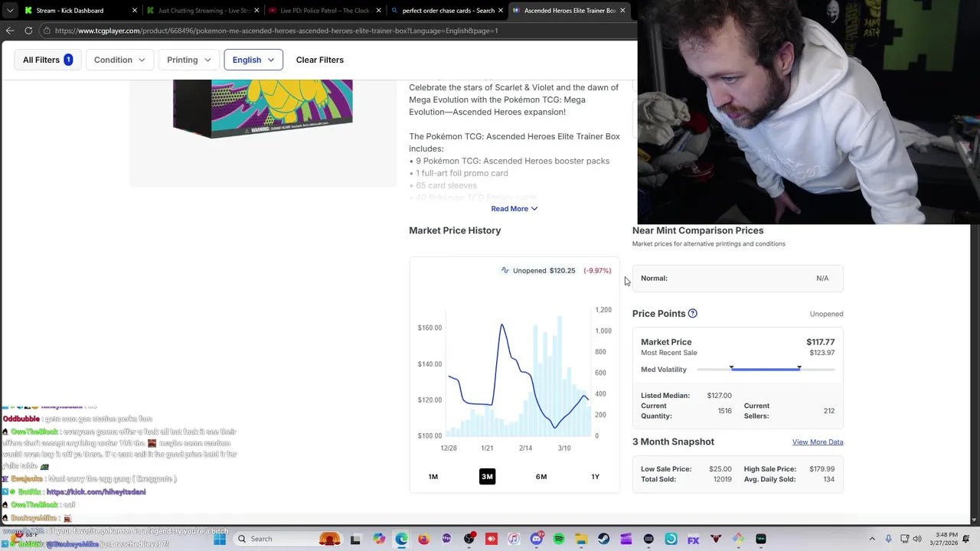
Task: Show 1Y price history range
Action: pos(595,477)
